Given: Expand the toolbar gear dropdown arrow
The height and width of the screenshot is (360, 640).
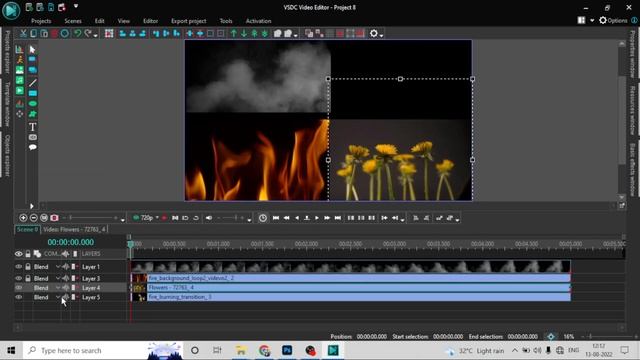Looking at the screenshot, I should pyautogui.click(x=381, y=36).
